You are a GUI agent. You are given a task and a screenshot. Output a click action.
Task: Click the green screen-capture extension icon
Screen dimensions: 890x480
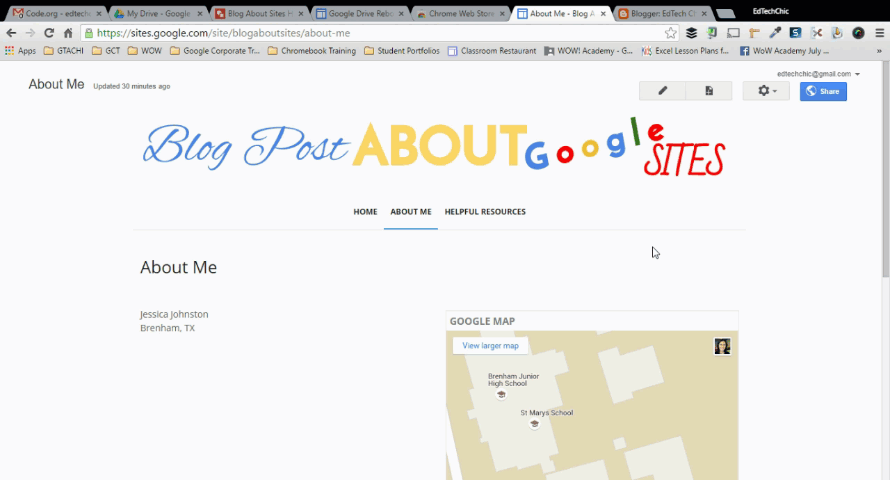click(712, 33)
